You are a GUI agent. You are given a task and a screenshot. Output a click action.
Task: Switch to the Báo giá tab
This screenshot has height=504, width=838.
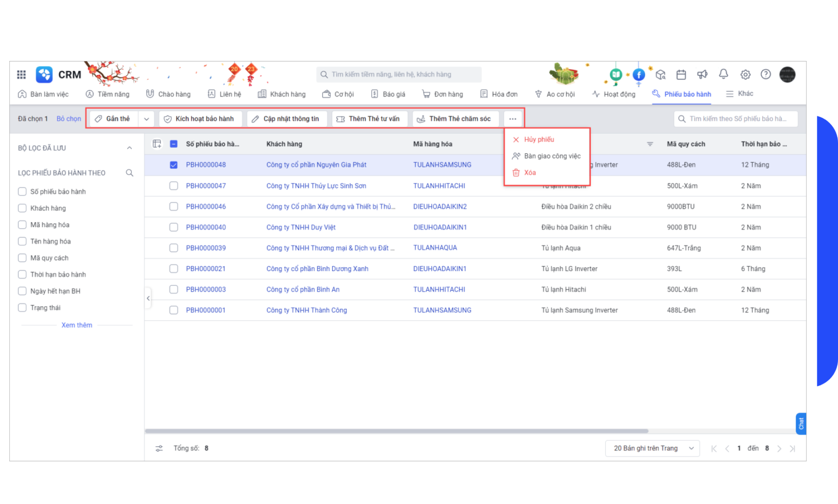point(388,94)
